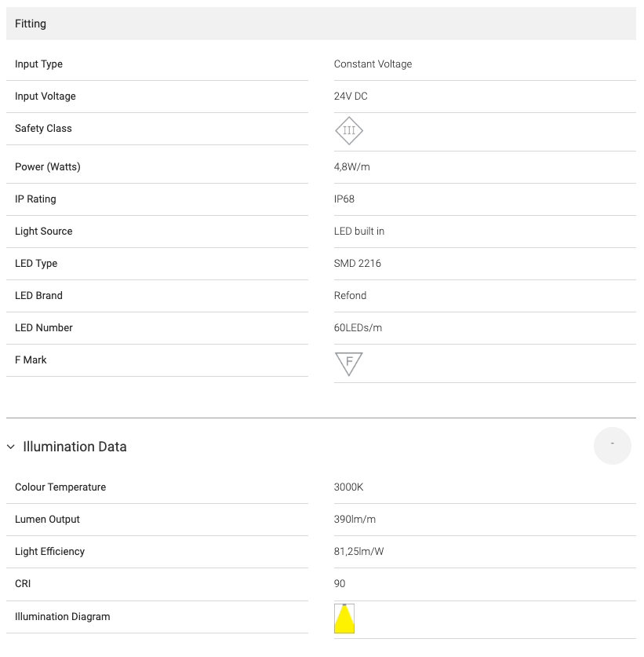Open the Illumination Diagram thumbnail
The width and height of the screenshot is (644, 657).
point(344,619)
